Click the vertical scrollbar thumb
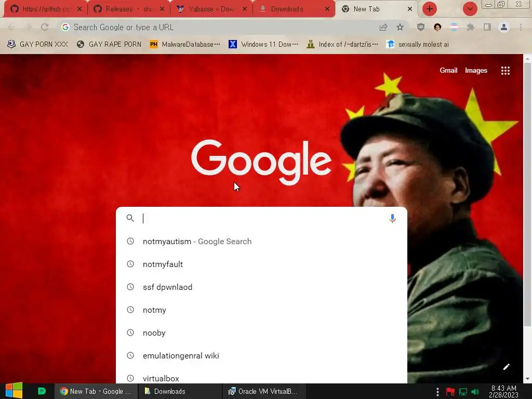Screen dimensions: 532x399 (x=528, y=194)
